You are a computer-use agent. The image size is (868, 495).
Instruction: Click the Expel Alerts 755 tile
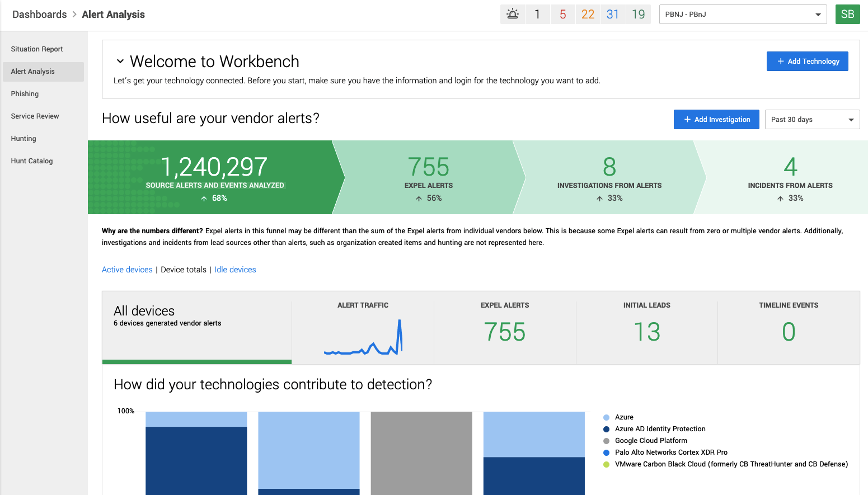505,328
